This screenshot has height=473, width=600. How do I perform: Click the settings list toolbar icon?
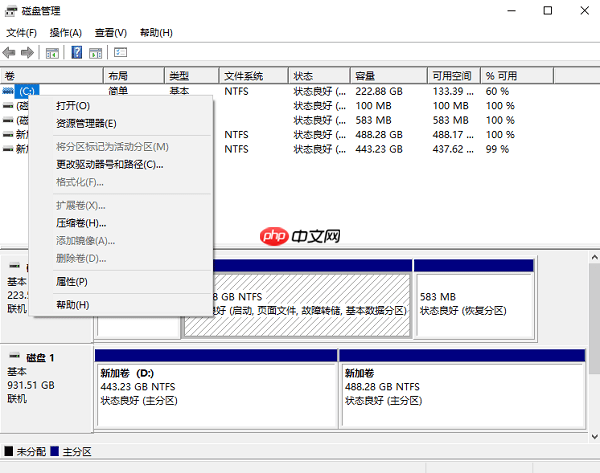coord(120,52)
